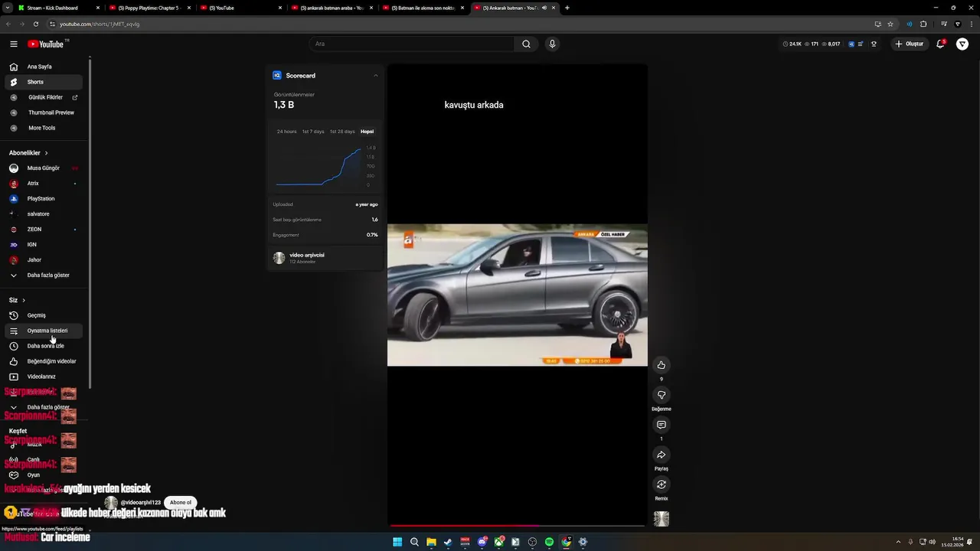Screen dimensions: 980x551
Task: Open the Musa Güngör subscription
Action: [x=44, y=168]
